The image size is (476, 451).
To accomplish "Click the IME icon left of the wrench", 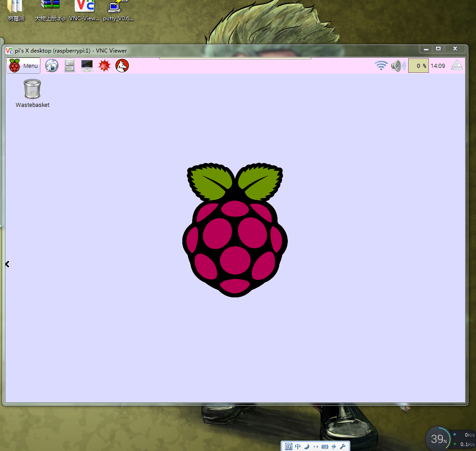I will [334, 447].
